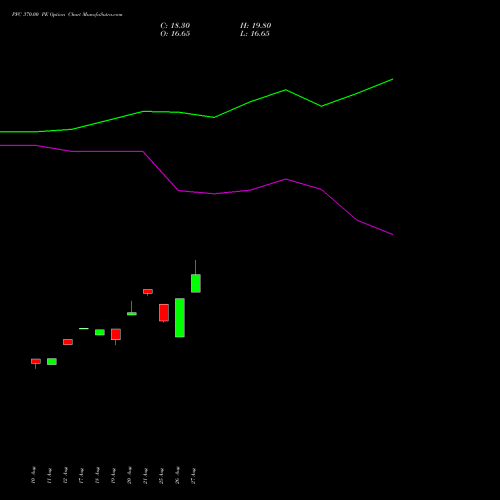Click the close value C: 18.30
Viewport: 500px width, 500px height.
click(175, 26)
